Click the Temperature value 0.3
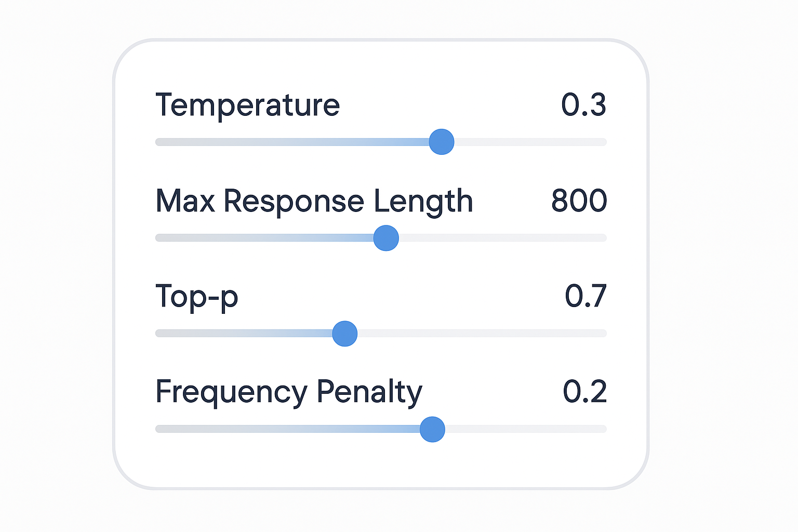 (x=583, y=105)
